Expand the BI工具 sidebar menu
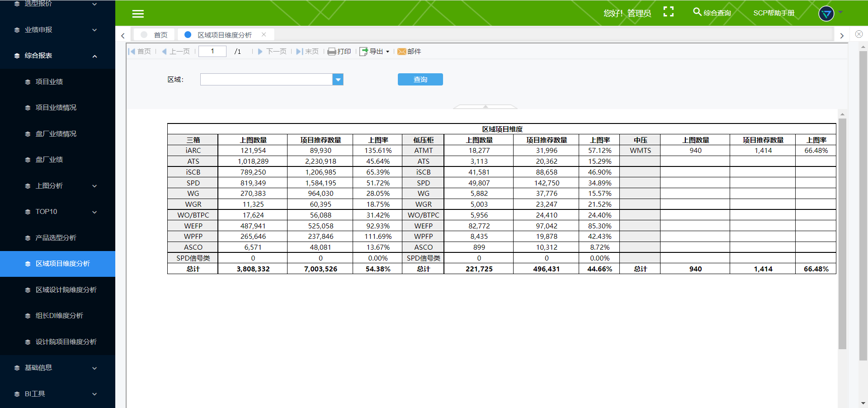 [x=57, y=394]
